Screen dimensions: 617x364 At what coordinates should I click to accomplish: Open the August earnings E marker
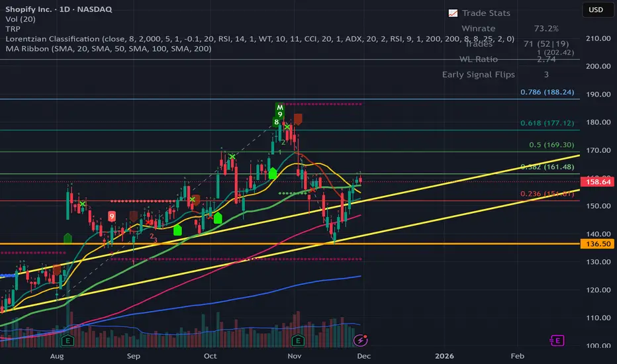point(68,340)
